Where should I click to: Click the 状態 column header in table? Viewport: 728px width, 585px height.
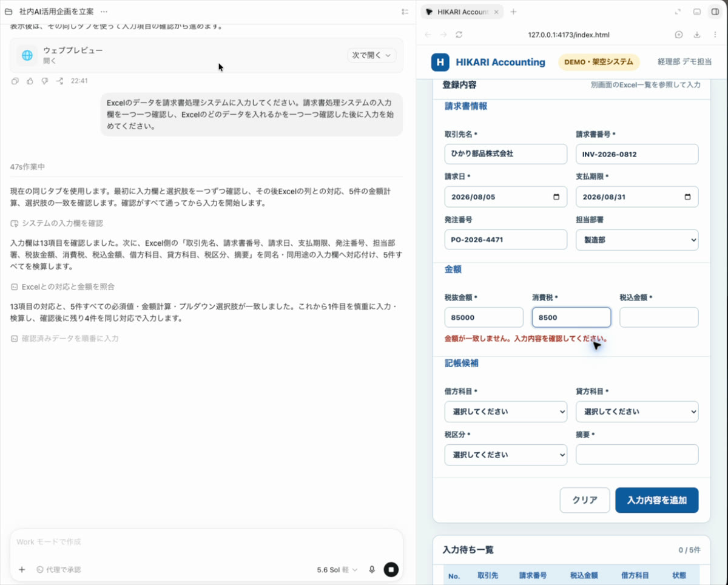(x=679, y=576)
